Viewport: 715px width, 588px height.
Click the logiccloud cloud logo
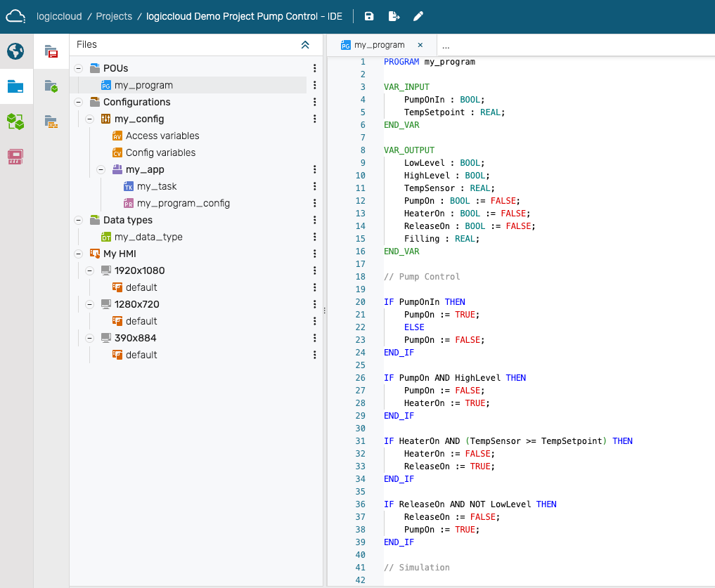click(x=16, y=16)
